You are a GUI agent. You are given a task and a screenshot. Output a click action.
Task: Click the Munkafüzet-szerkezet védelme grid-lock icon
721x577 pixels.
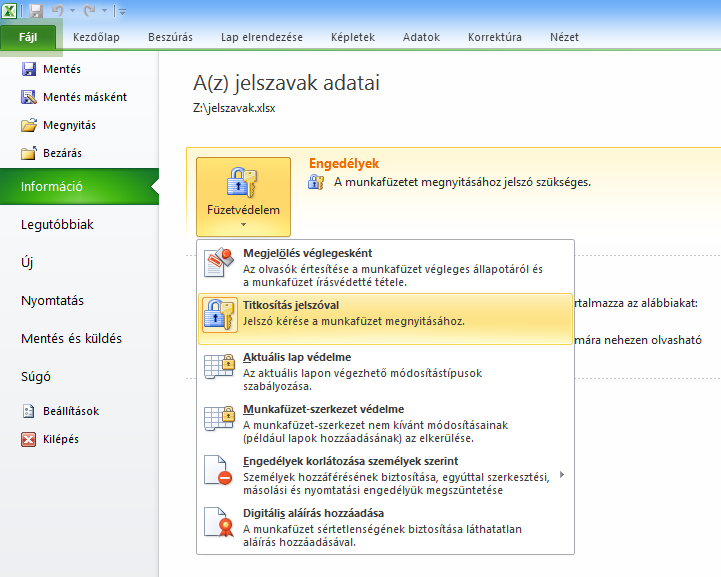(219, 418)
